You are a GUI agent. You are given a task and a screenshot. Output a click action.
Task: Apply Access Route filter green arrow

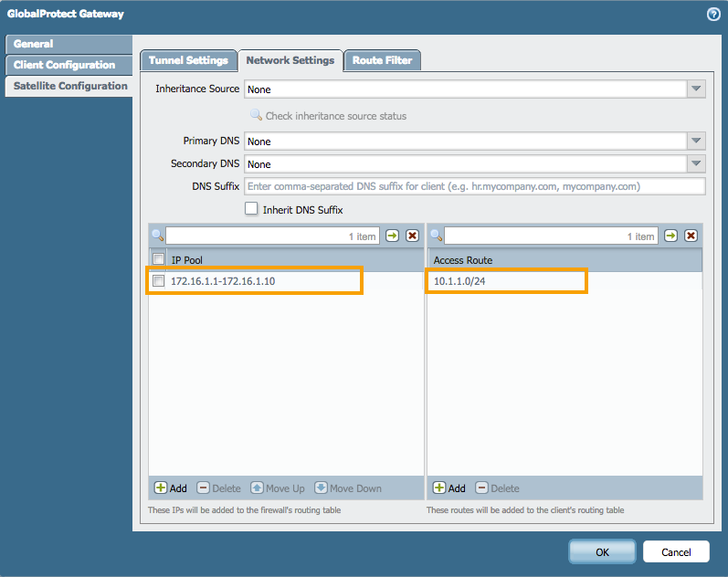click(x=670, y=236)
